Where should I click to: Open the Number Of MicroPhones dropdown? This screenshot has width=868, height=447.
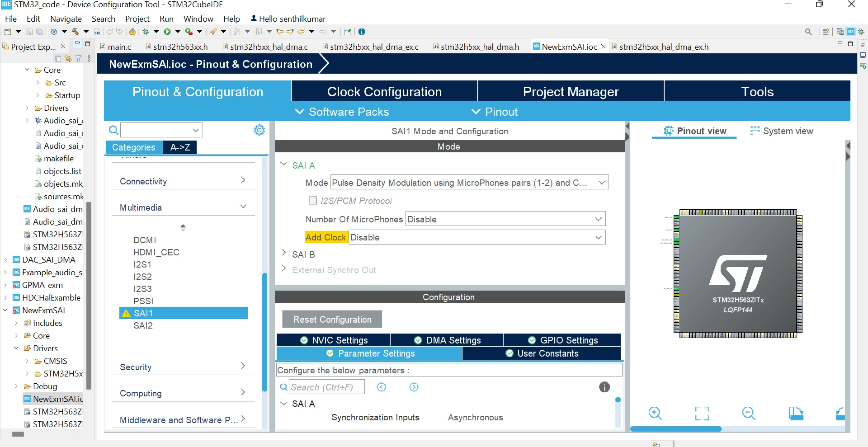click(x=505, y=219)
